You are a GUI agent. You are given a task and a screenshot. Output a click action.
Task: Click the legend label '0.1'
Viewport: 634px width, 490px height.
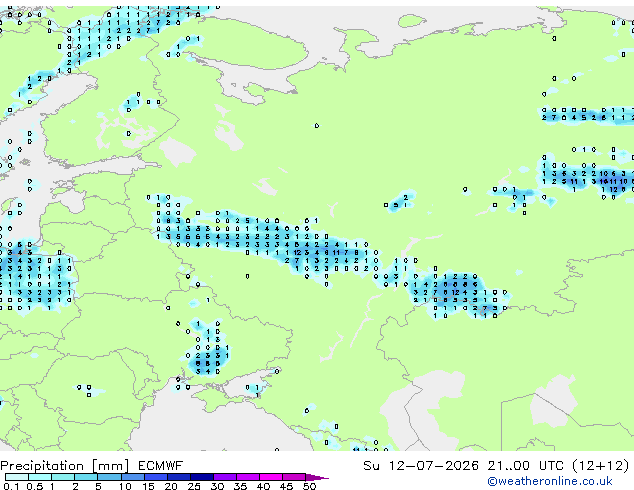pos(11,486)
